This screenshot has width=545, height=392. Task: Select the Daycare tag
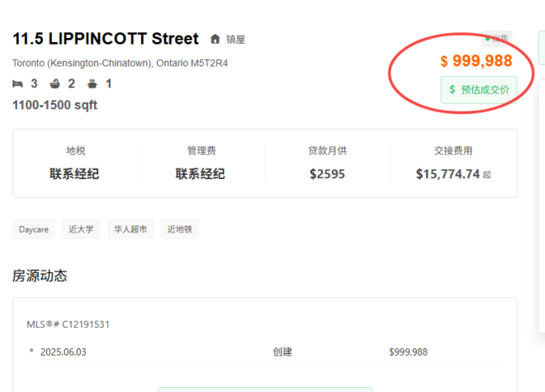[34, 229]
